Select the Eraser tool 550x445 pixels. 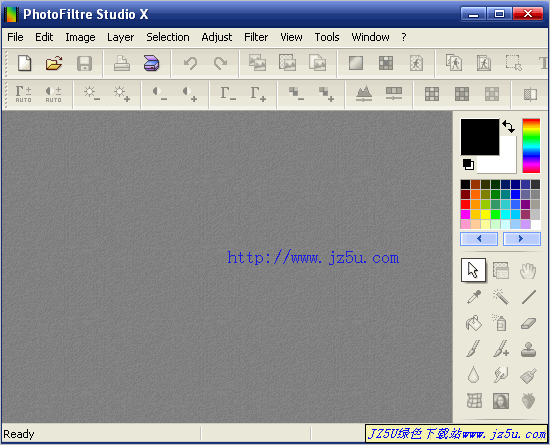coord(528,323)
